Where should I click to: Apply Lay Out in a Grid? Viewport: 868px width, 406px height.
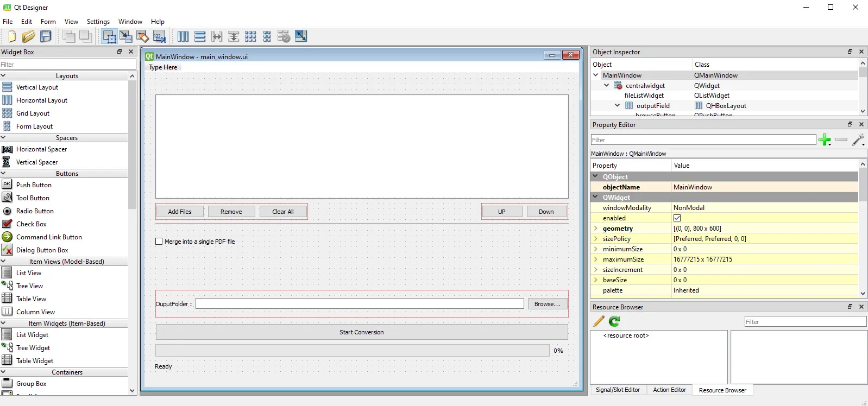pos(250,36)
